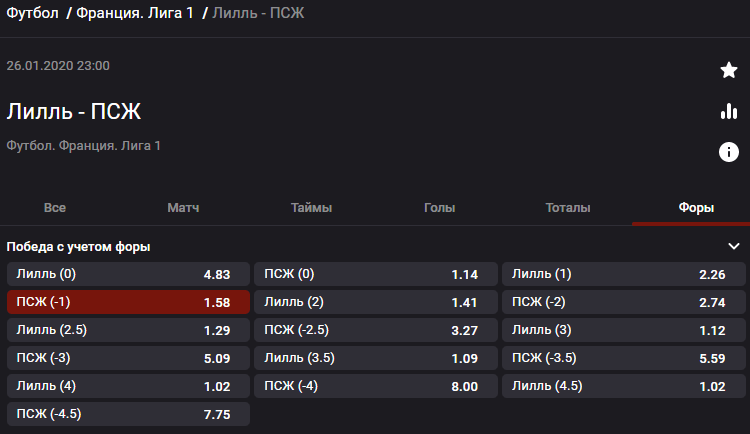Click the 'Победа с учетом форы' header text
The width and height of the screenshot is (750, 434).
pyautogui.click(x=78, y=247)
